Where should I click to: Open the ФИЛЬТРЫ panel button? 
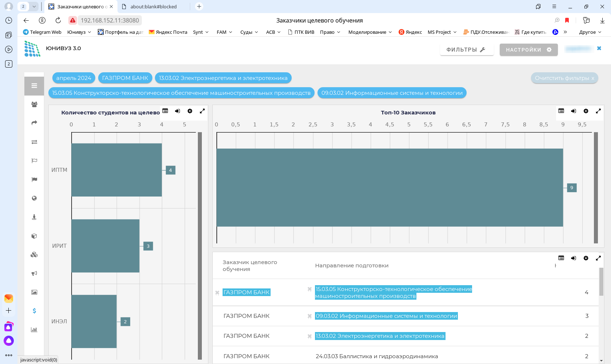(467, 50)
